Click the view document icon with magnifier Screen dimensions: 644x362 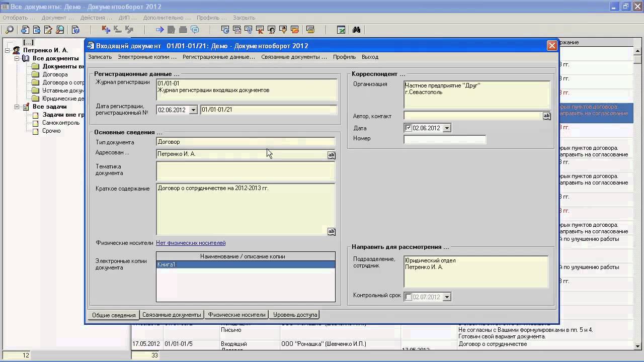(x=60, y=30)
